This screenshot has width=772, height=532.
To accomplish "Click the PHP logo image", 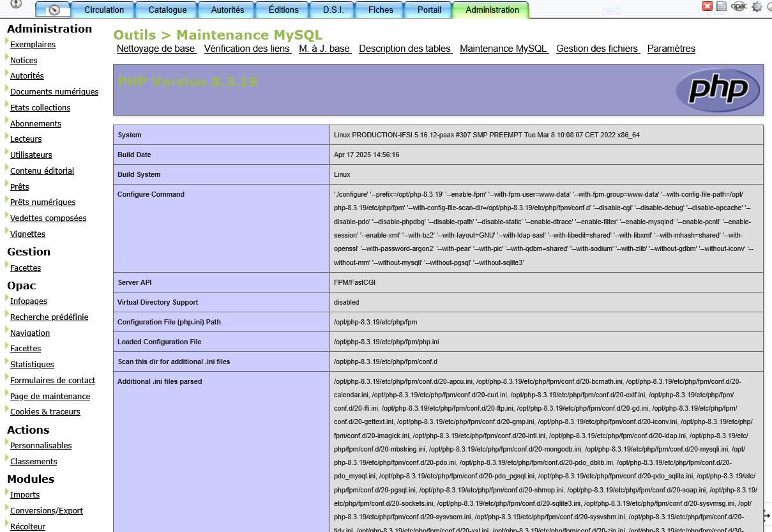I will [718, 90].
